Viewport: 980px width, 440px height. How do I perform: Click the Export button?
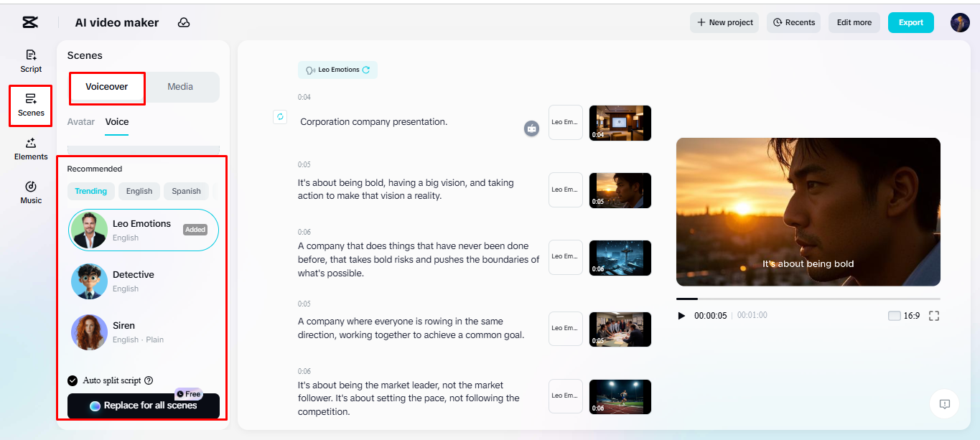(x=910, y=22)
